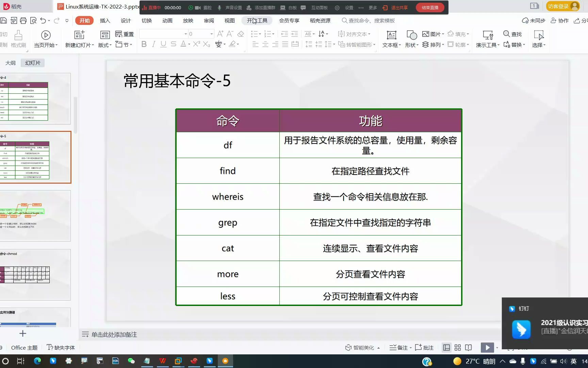Click the 智能美化 smart beautify icon
The height and width of the screenshot is (368, 588).
(x=361, y=347)
